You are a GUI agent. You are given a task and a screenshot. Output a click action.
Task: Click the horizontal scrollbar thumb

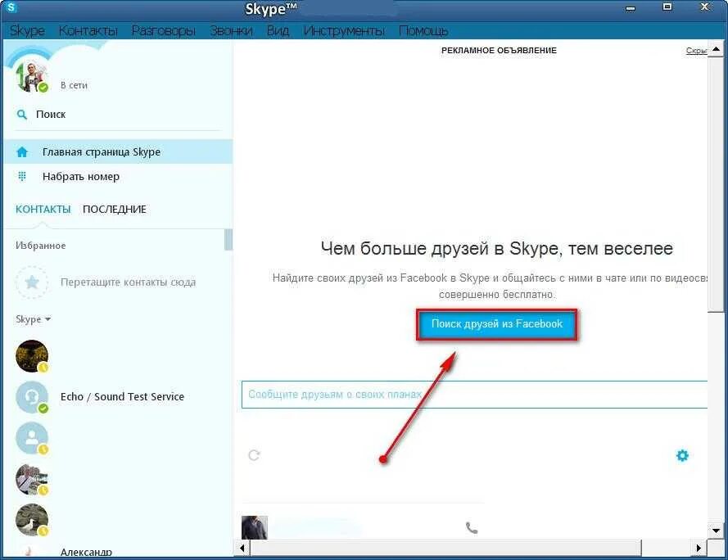[445, 548]
